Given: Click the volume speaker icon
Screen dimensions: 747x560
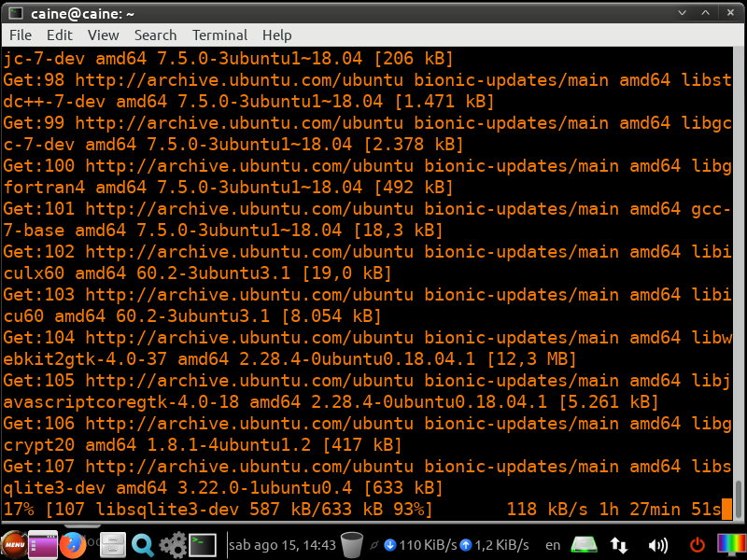Looking at the screenshot, I should 658,545.
